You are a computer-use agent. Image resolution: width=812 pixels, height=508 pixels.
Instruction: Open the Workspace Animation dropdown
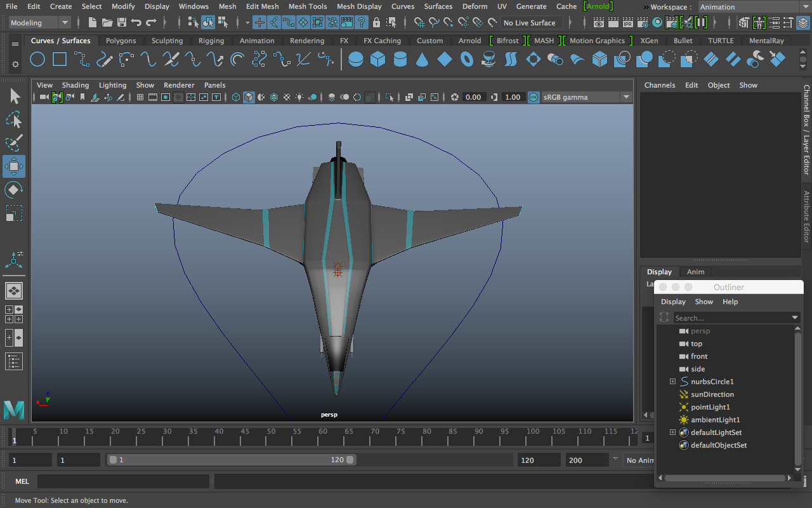coord(754,7)
